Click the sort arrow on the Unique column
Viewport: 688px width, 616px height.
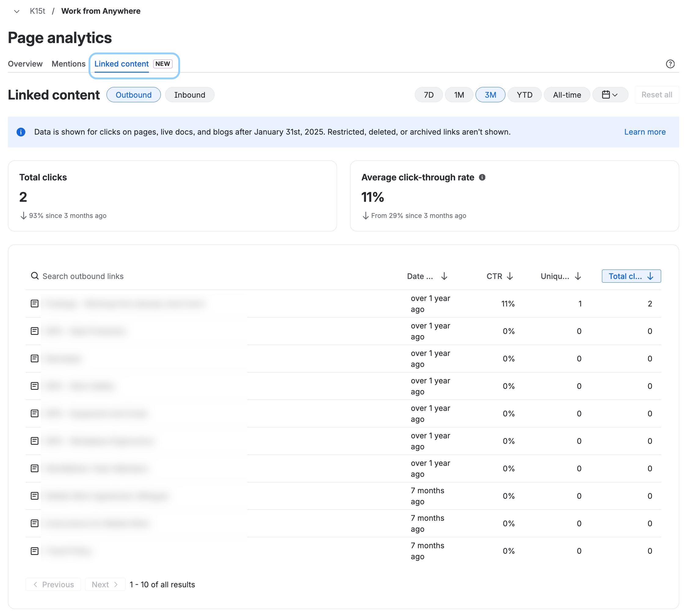pyautogui.click(x=578, y=276)
